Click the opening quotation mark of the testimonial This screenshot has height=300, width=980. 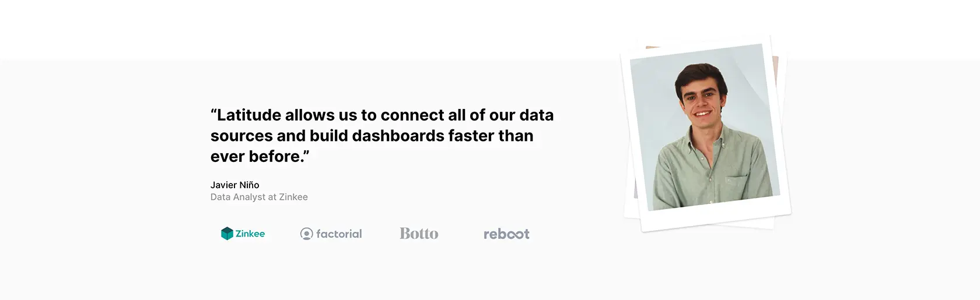(x=213, y=111)
